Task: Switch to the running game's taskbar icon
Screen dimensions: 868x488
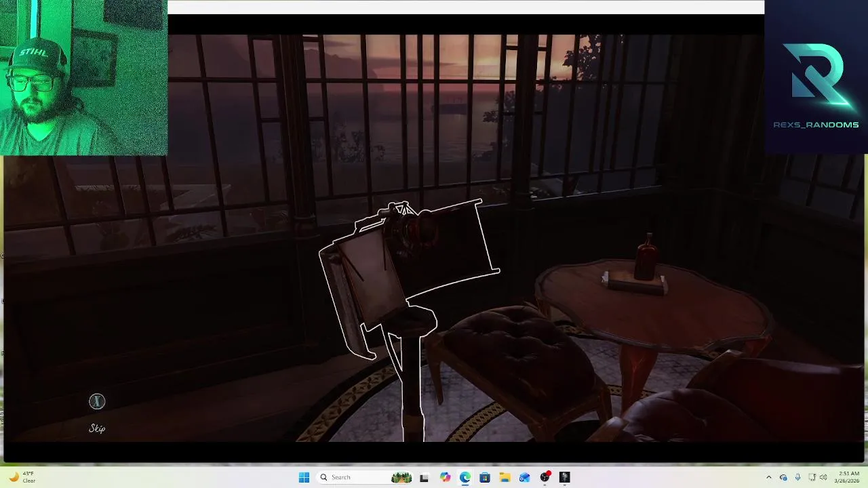Action: (x=565, y=477)
